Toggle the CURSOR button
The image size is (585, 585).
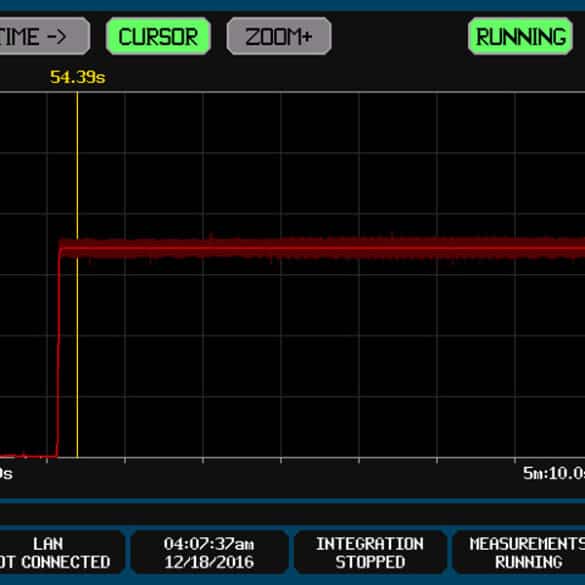pos(158,36)
